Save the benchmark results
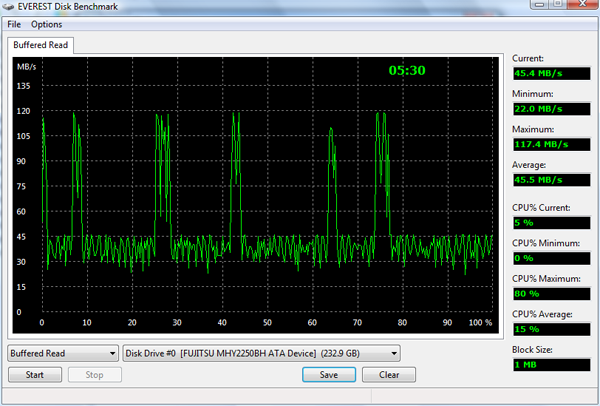 point(329,375)
